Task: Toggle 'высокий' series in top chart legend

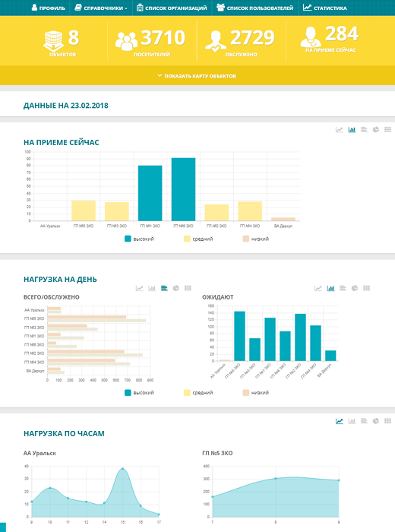Action: pyautogui.click(x=139, y=239)
